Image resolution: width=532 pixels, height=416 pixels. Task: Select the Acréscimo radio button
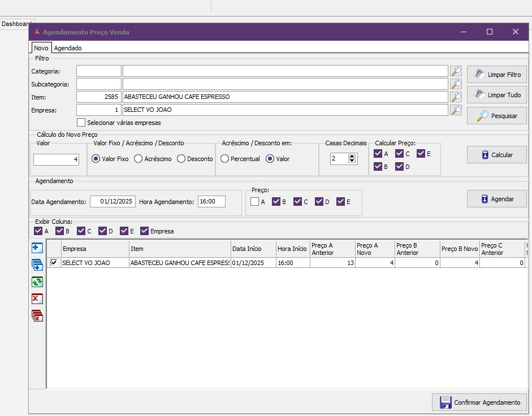[x=139, y=159]
